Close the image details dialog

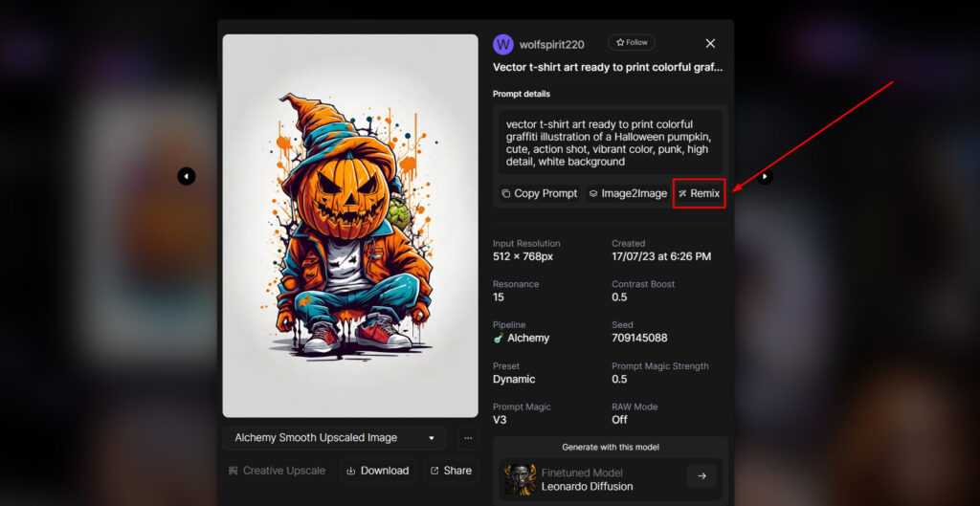tap(710, 43)
